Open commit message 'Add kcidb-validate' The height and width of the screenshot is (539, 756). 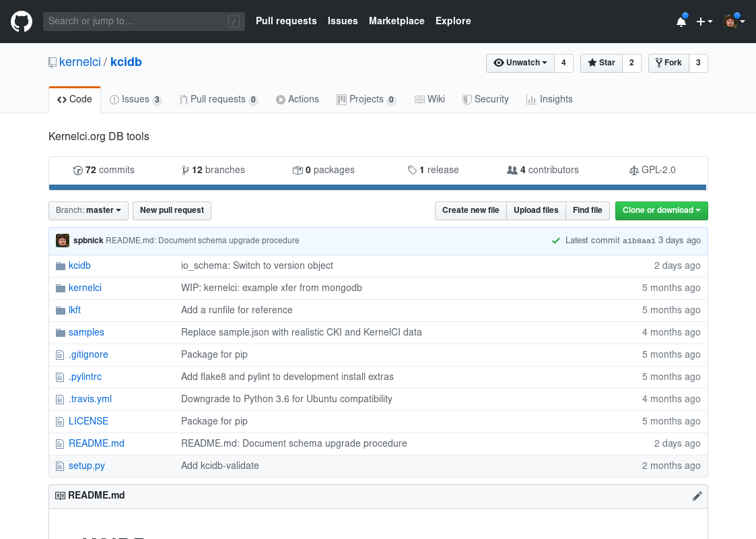pos(220,466)
